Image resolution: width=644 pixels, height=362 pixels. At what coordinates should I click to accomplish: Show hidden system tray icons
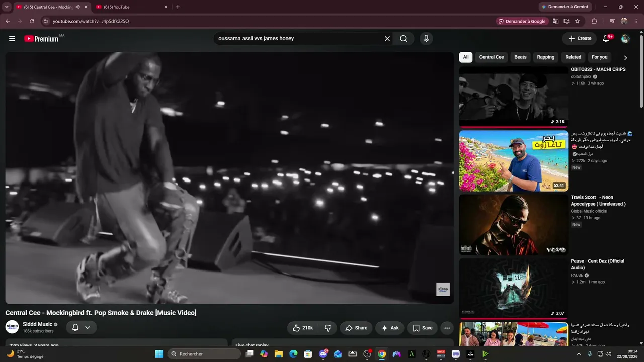(579, 354)
